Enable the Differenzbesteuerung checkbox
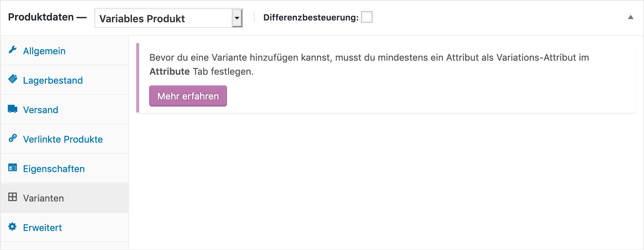This screenshot has height=250, width=644. pyautogui.click(x=367, y=17)
